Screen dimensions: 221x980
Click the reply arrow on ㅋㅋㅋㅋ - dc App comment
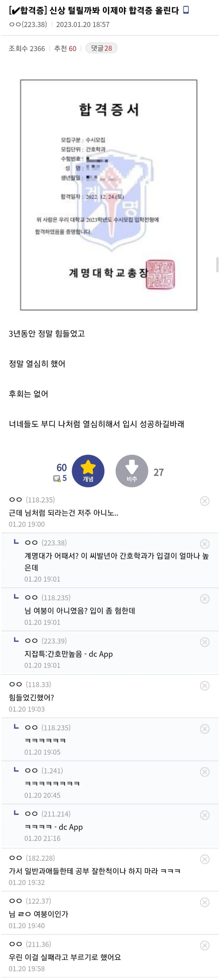pyautogui.click(x=16, y=813)
